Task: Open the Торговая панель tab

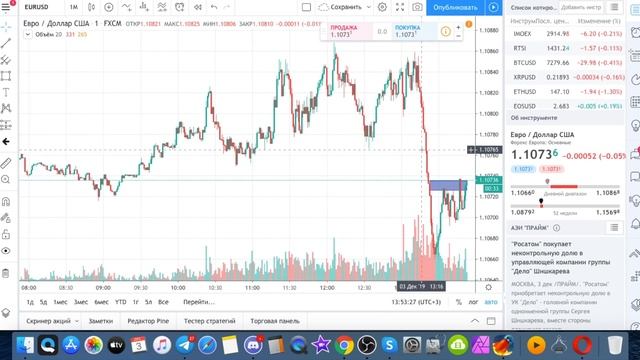Action: (275, 321)
